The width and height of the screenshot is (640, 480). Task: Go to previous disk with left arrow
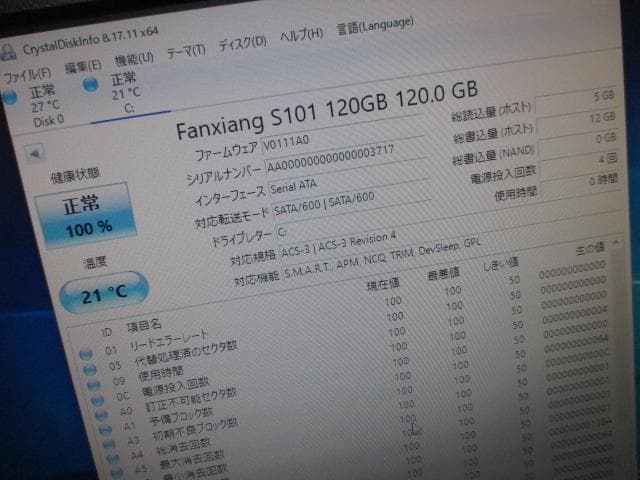(35, 153)
